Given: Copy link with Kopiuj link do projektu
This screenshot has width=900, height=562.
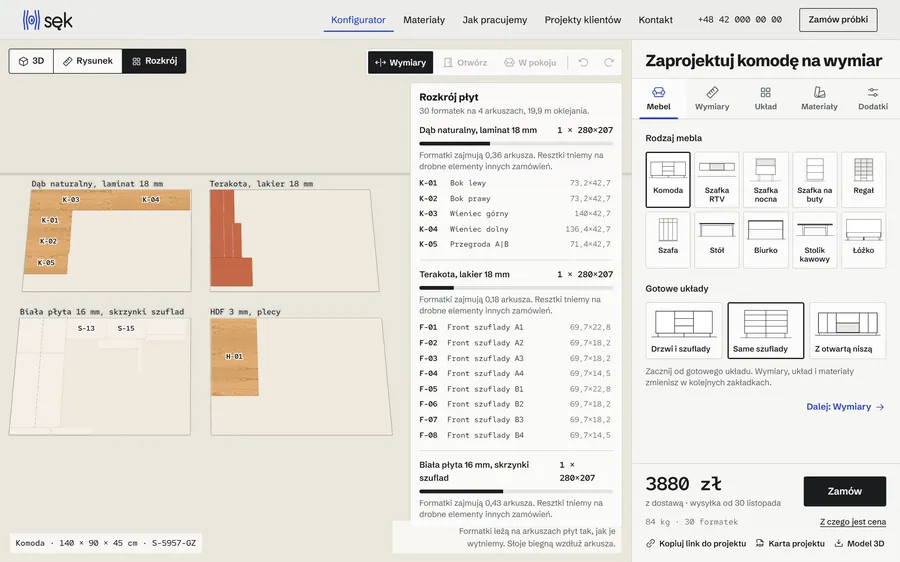Looking at the screenshot, I should (696, 543).
